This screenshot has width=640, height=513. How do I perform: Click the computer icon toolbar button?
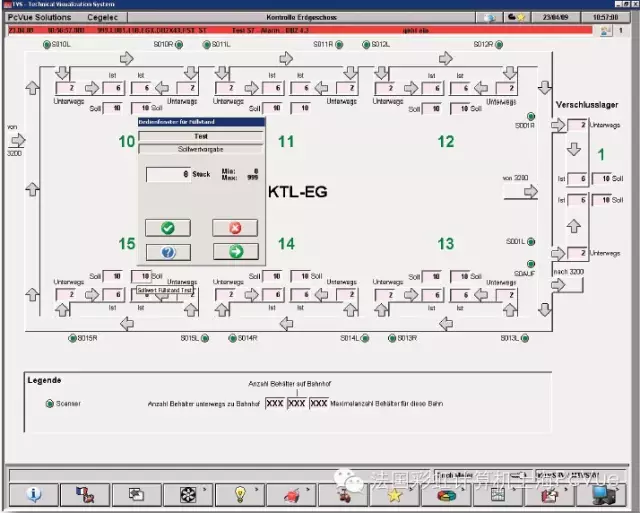[602, 495]
